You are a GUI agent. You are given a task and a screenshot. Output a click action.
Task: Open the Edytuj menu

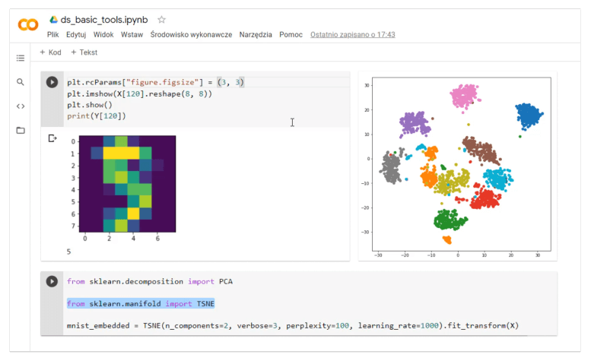pos(76,35)
